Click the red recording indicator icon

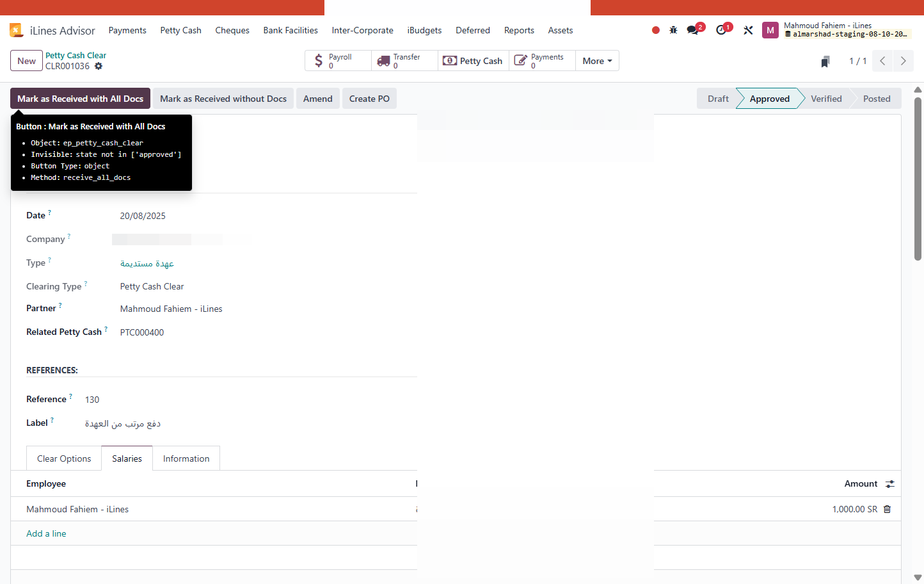coord(656,30)
